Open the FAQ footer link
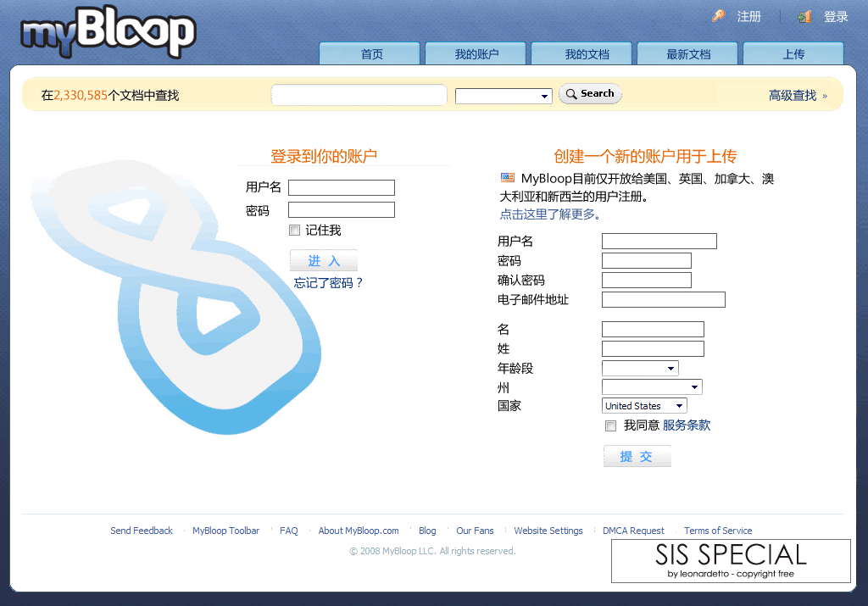 pyautogui.click(x=289, y=531)
